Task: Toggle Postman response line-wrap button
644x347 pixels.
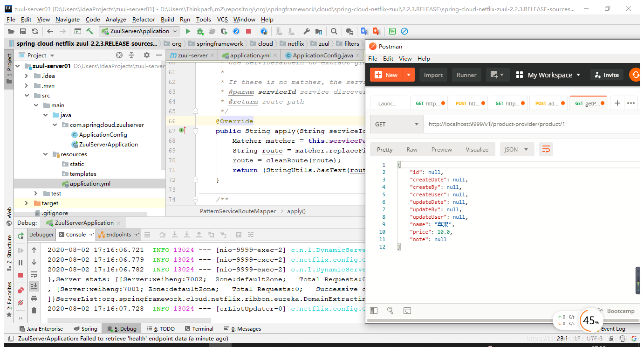Action: (546, 149)
